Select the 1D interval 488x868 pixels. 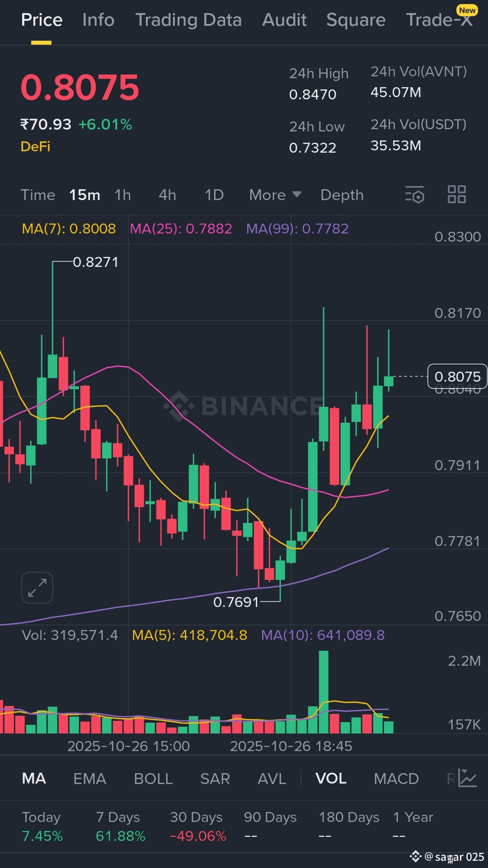(214, 195)
